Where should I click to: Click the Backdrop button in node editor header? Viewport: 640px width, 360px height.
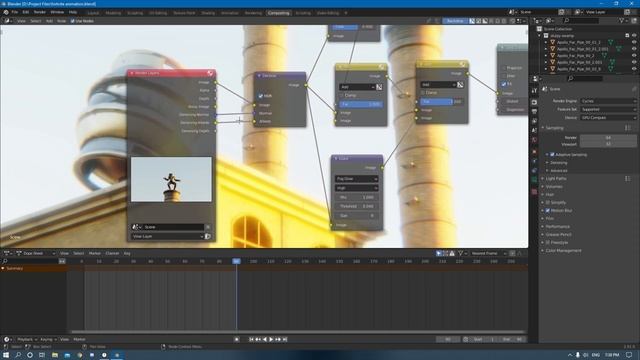tap(455, 21)
